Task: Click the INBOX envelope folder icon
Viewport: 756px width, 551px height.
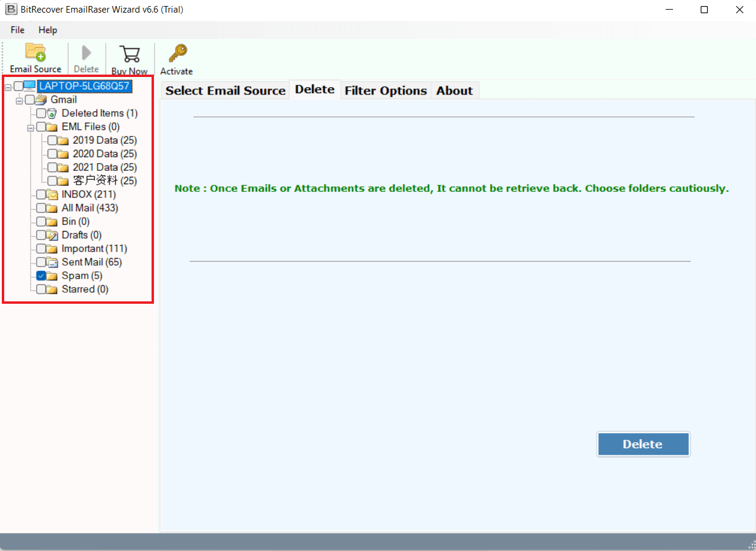Action: click(x=52, y=194)
